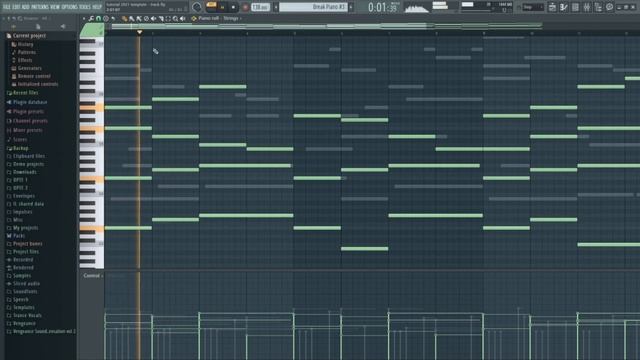Click the stamp tool icon in piano roll

click(x=106, y=18)
